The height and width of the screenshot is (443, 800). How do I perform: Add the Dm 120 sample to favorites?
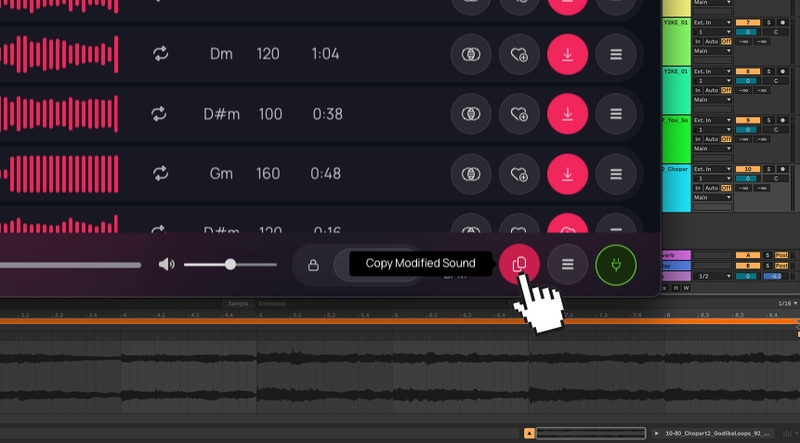pyautogui.click(x=519, y=54)
